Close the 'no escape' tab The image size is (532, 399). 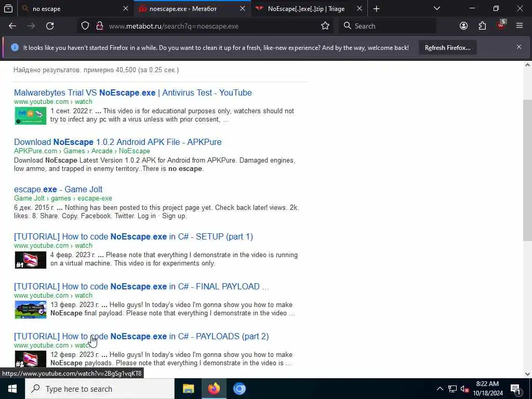(x=126, y=9)
